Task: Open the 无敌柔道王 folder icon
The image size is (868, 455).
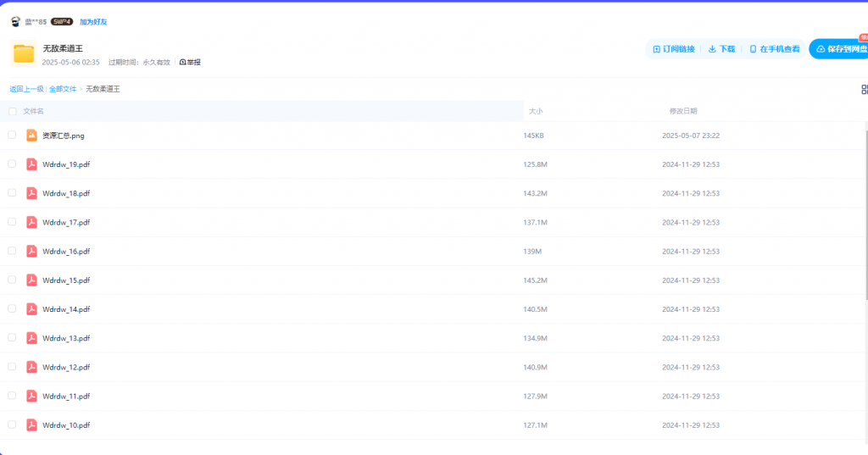Action: point(24,53)
